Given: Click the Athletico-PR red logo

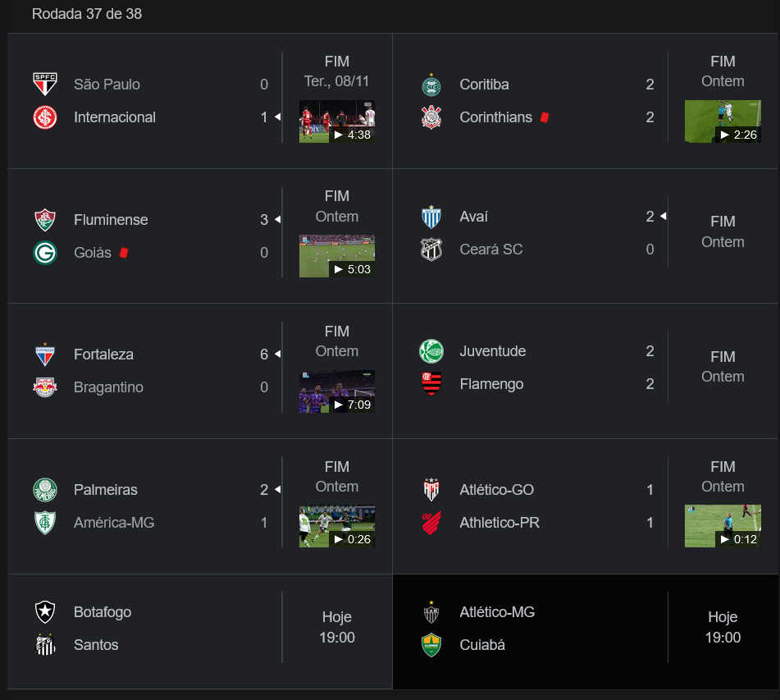Looking at the screenshot, I should [x=431, y=523].
